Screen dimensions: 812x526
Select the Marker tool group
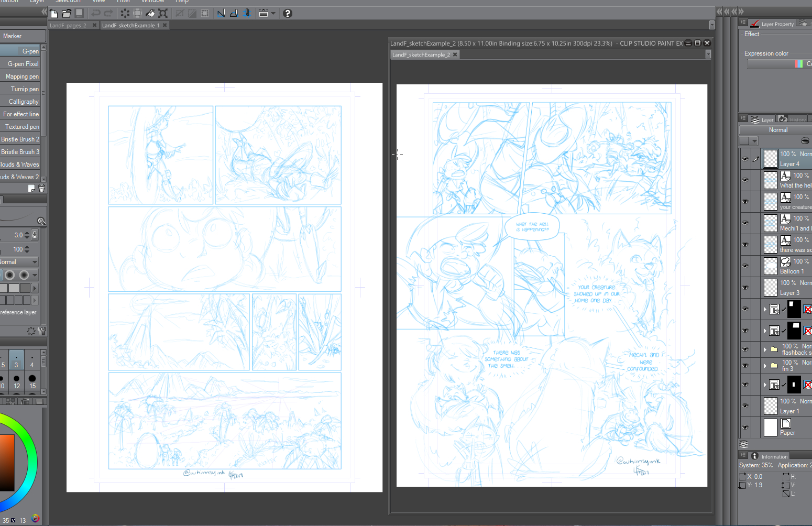23,36
